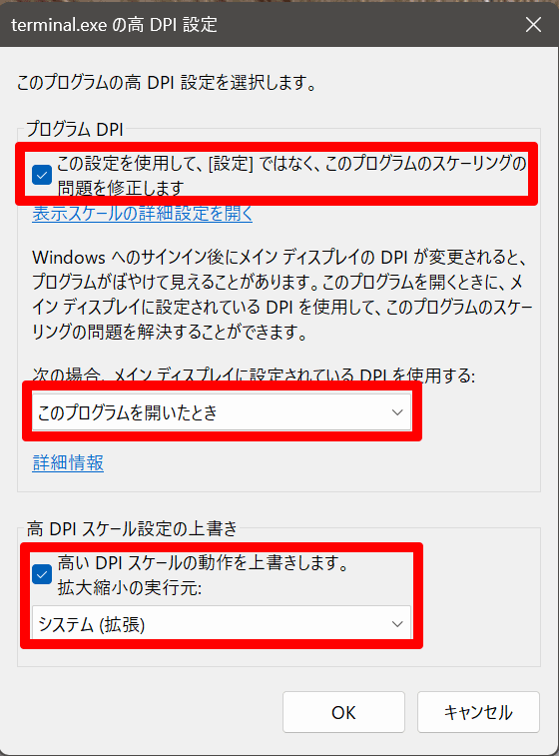This screenshot has height=756, width=559.
Task: Click the 高 DPI スケール設定の上書き group heading
Action: click(x=132, y=528)
